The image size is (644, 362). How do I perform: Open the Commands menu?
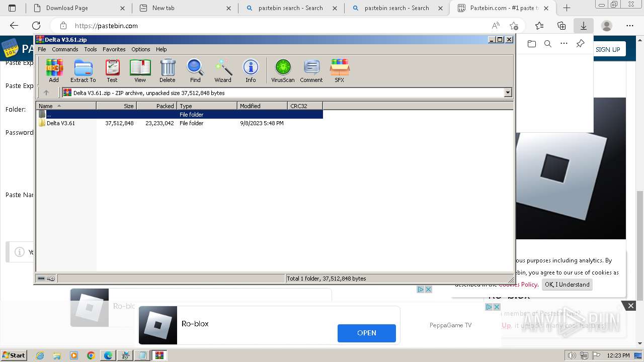(65, 49)
